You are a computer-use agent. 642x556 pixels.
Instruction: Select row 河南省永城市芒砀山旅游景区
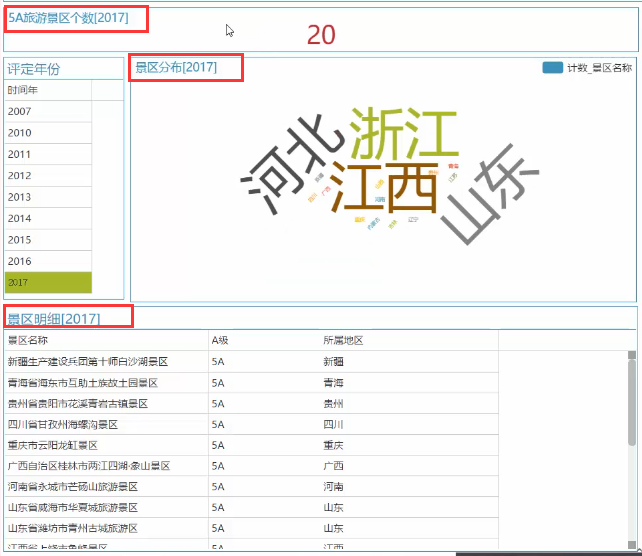tap(251, 487)
